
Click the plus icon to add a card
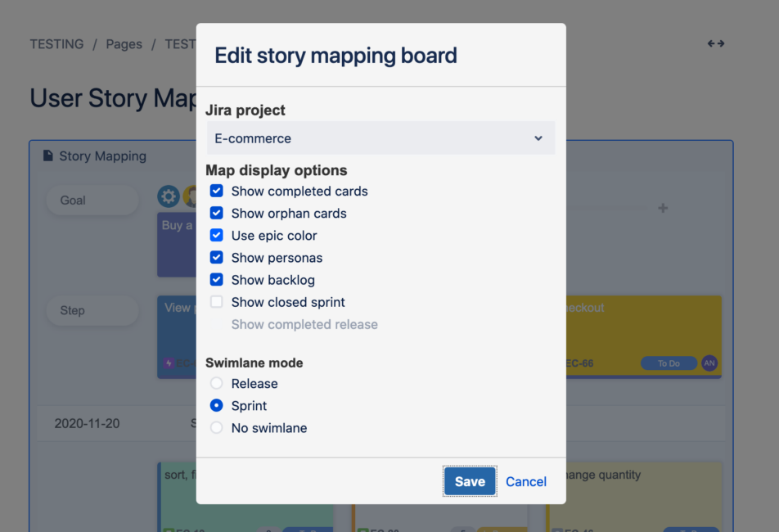click(663, 209)
